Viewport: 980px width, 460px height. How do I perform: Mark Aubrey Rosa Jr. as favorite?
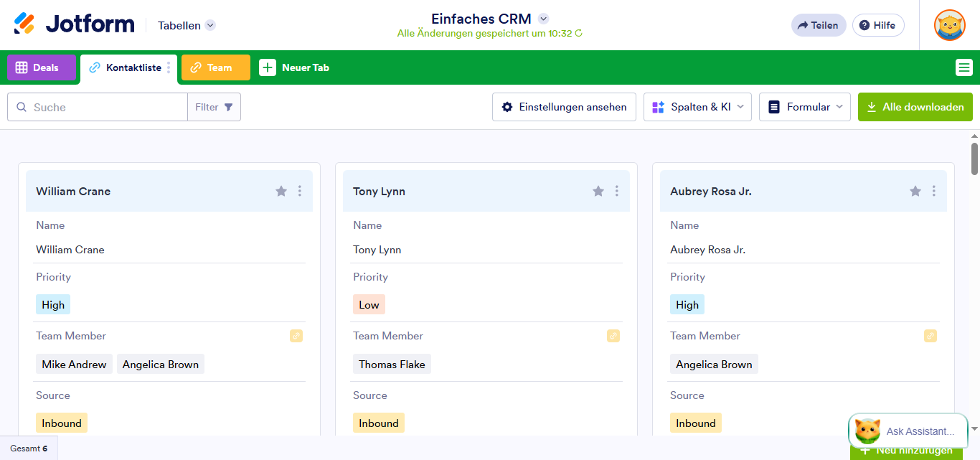(915, 191)
